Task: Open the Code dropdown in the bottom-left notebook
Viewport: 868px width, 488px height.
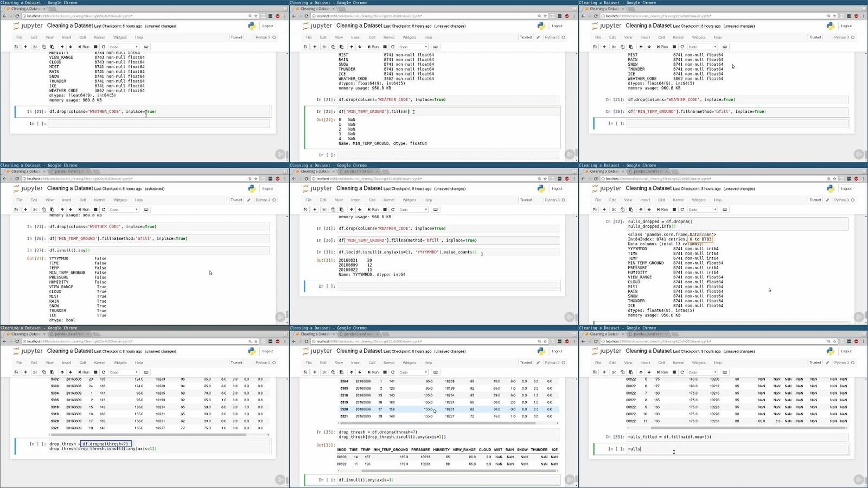Action: click(x=124, y=372)
